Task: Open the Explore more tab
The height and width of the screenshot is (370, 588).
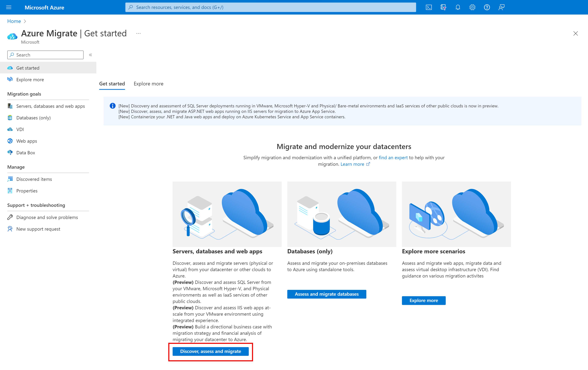Action: coord(148,83)
